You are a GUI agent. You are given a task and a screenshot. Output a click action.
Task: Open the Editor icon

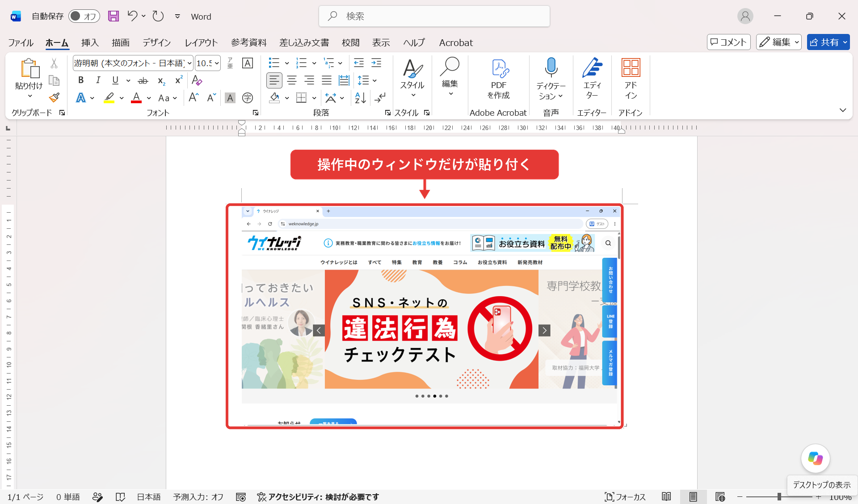(x=592, y=79)
